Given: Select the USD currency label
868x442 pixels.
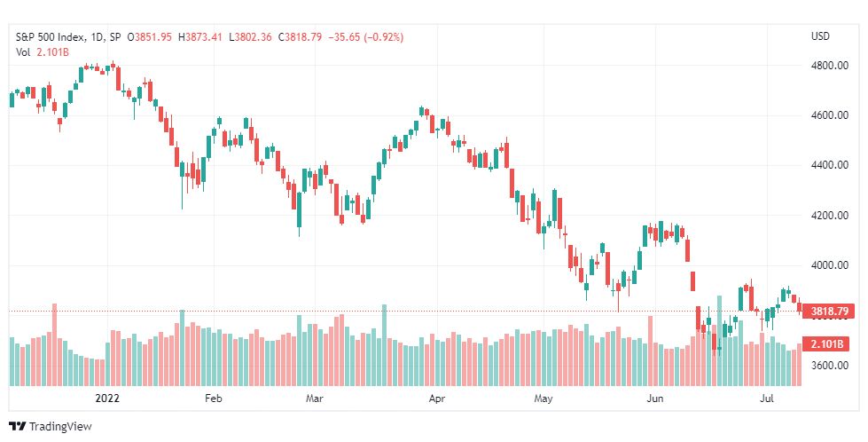Looking at the screenshot, I should 820,36.
